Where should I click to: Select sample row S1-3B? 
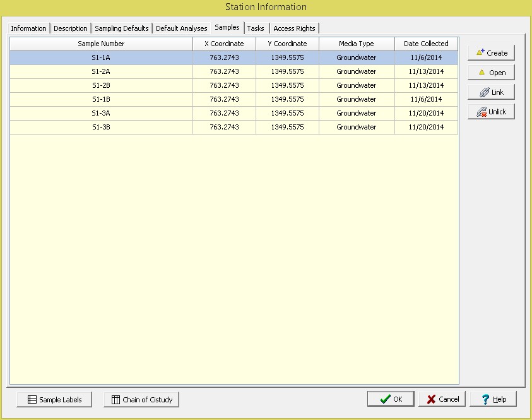pos(101,127)
